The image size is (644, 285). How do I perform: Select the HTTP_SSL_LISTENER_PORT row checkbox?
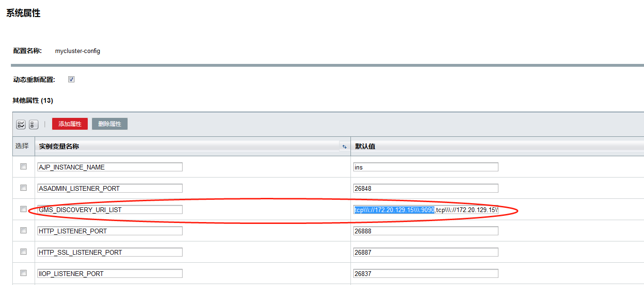coord(23,252)
